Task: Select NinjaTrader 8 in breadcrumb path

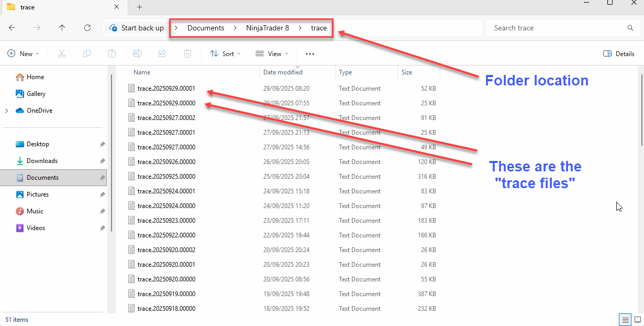Action: [x=267, y=28]
